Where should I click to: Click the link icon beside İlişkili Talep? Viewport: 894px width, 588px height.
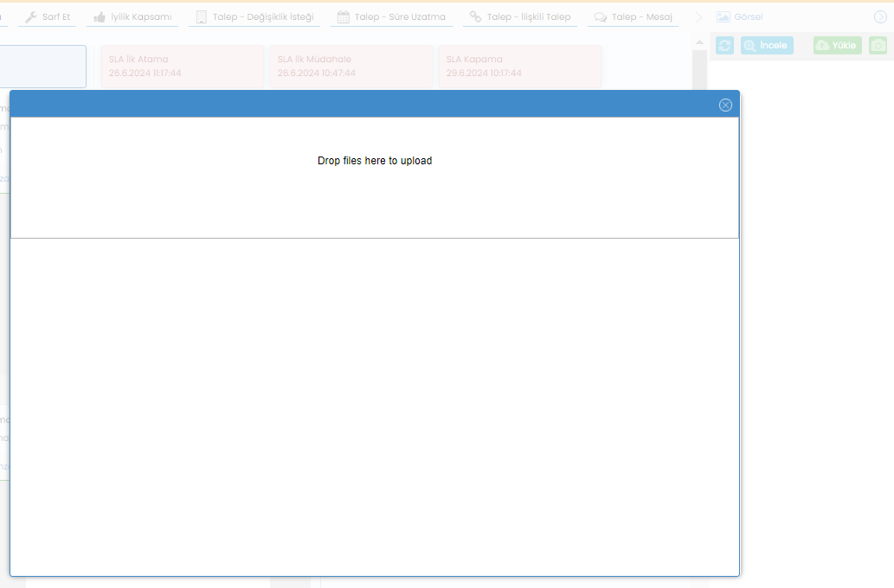(475, 16)
